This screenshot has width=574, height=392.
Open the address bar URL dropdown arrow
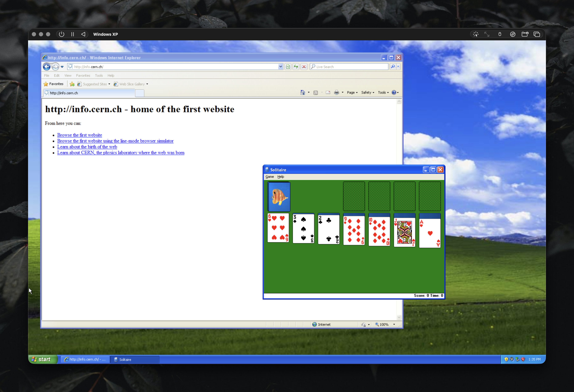point(281,67)
